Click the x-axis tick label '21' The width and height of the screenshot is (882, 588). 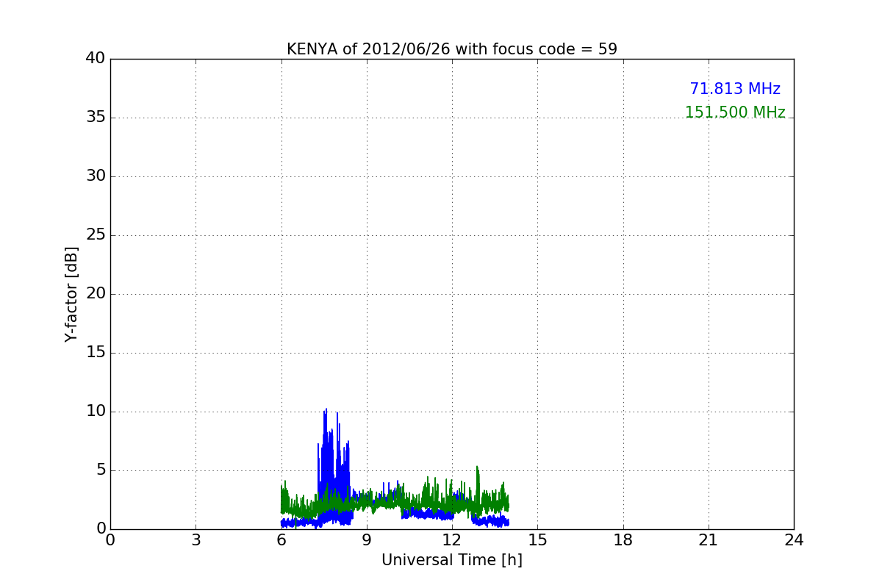click(709, 540)
